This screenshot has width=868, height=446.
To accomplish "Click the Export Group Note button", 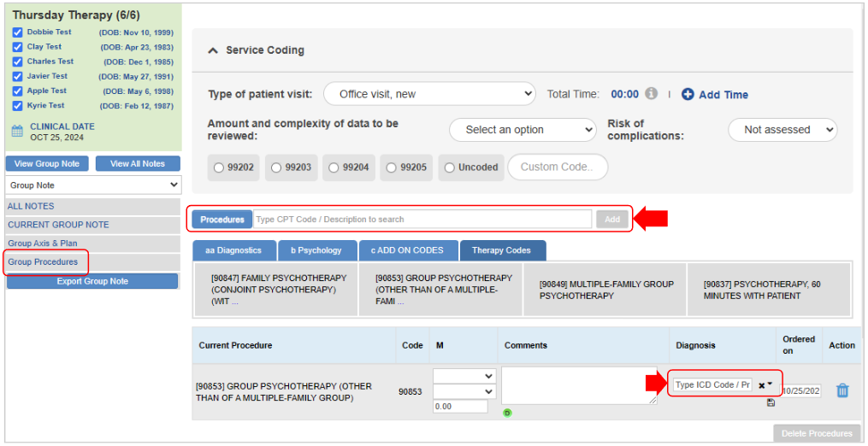I will click(x=92, y=281).
